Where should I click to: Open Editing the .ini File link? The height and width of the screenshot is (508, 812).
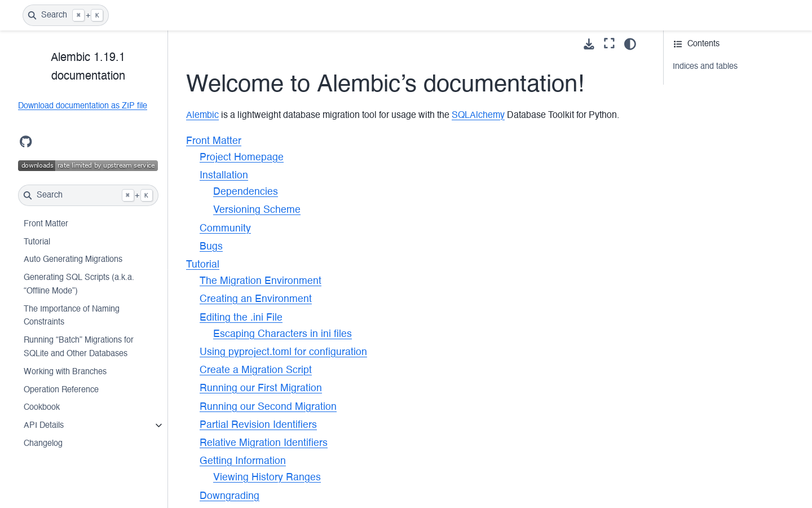click(241, 317)
